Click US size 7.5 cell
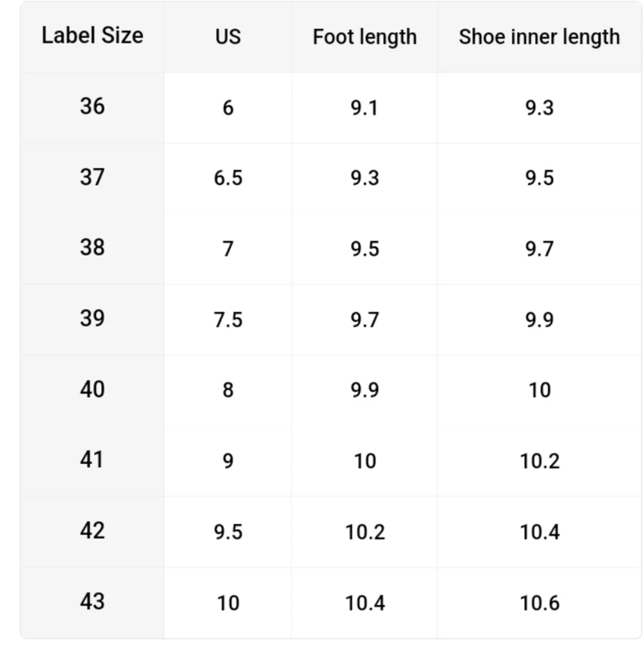Image resolution: width=644 pixels, height=647 pixels. pyautogui.click(x=227, y=320)
